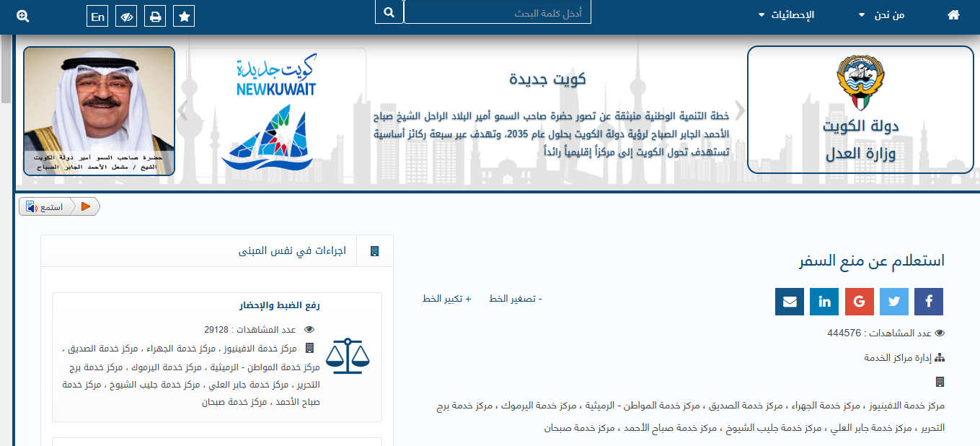Add page to favorites with star icon
The width and height of the screenshot is (980, 446).
pyautogui.click(x=184, y=17)
